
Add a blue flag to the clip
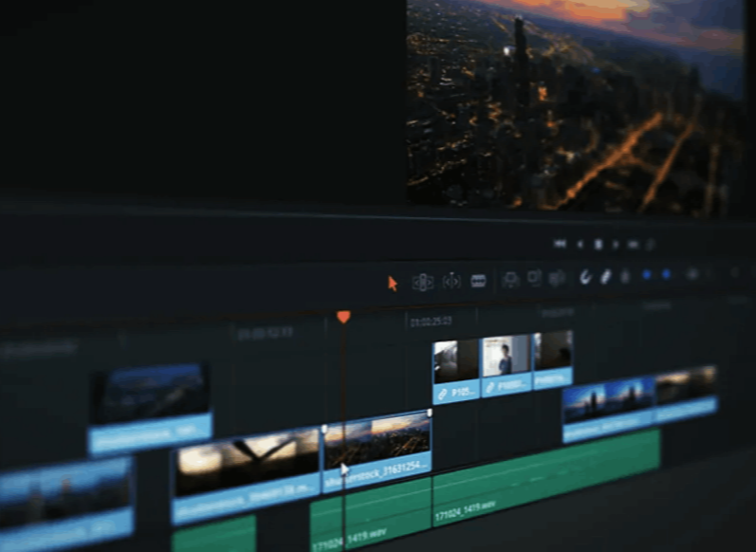pos(647,275)
